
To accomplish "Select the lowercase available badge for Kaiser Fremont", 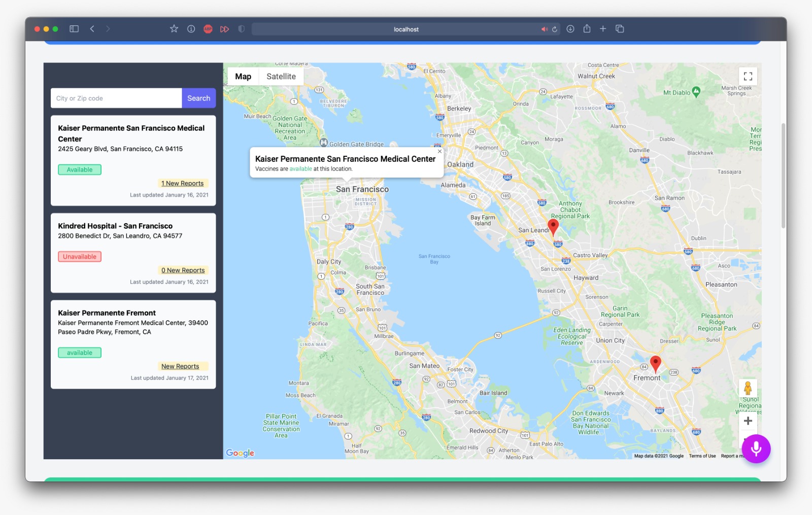I will click(80, 353).
